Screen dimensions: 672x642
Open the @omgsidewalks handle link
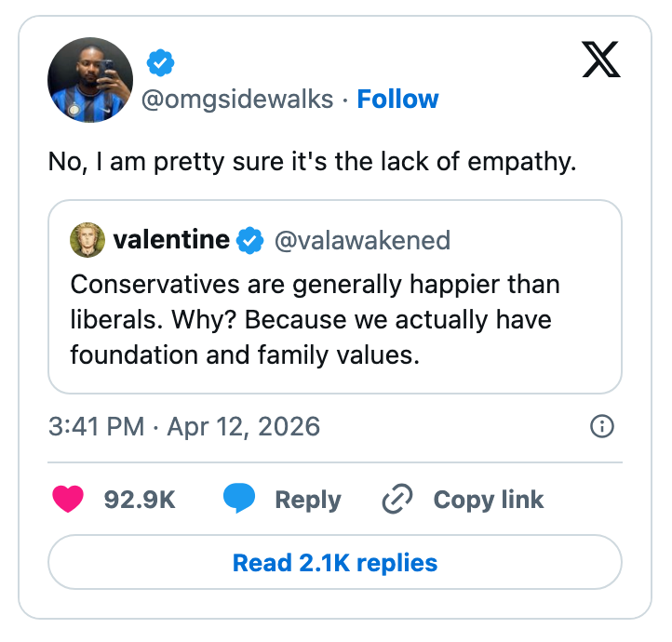point(236,99)
